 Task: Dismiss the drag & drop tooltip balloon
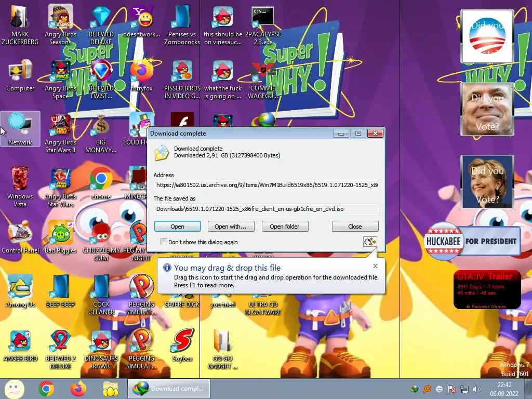[x=375, y=266]
